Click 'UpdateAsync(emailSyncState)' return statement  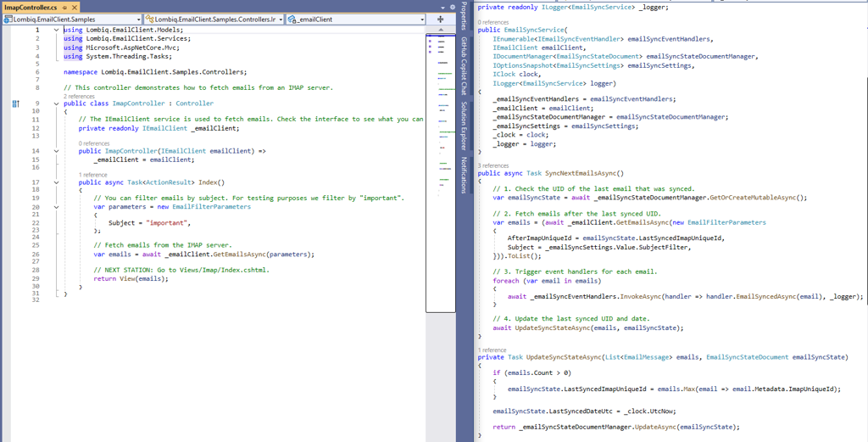[687, 427]
